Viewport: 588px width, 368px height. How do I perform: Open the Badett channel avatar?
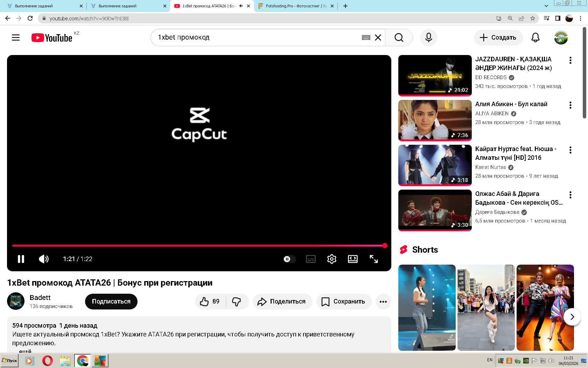pos(16,301)
